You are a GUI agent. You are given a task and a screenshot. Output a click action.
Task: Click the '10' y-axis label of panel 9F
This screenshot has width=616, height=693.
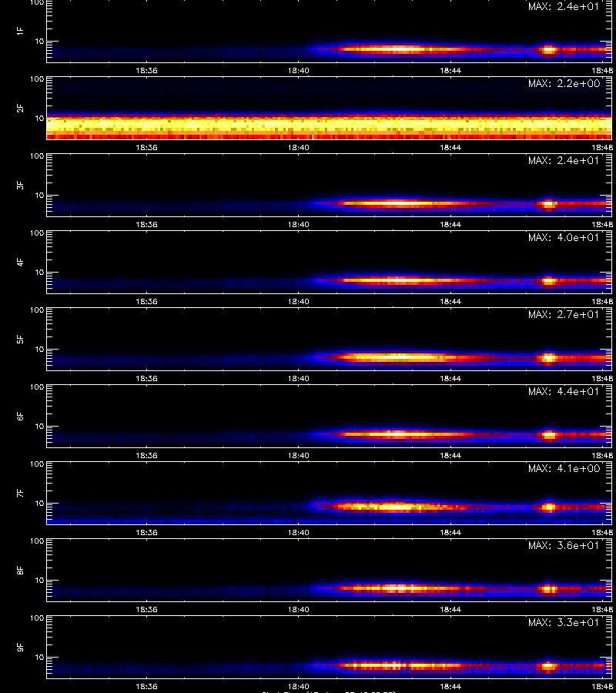[40, 658]
